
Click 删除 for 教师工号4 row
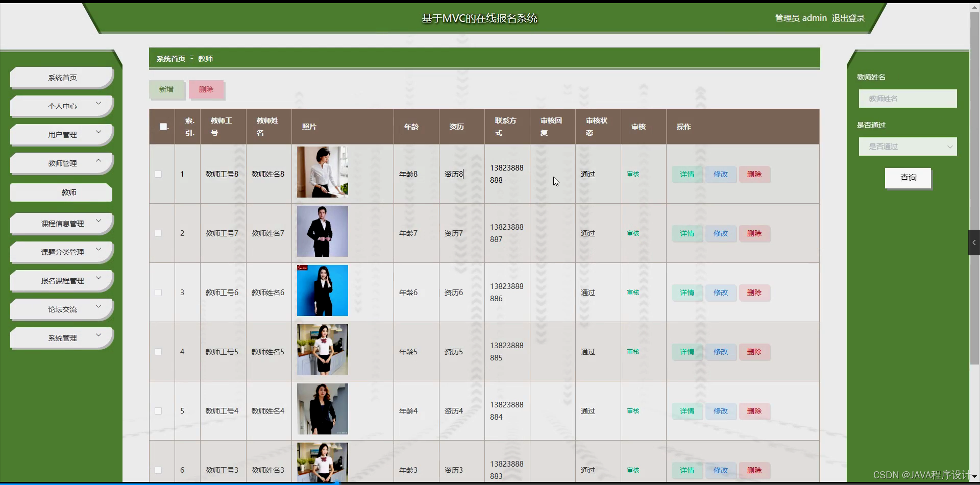pos(754,411)
